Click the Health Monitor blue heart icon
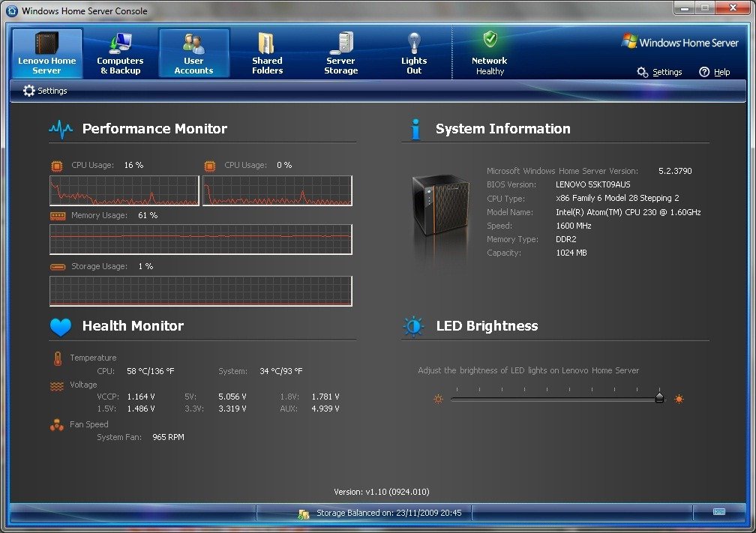Screen dimensions: 756x533 61,327
